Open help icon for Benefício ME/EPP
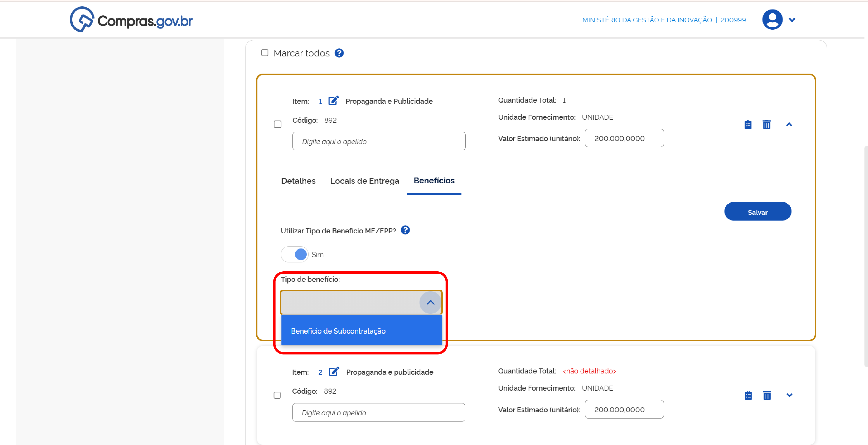This screenshot has width=868, height=445. point(405,230)
